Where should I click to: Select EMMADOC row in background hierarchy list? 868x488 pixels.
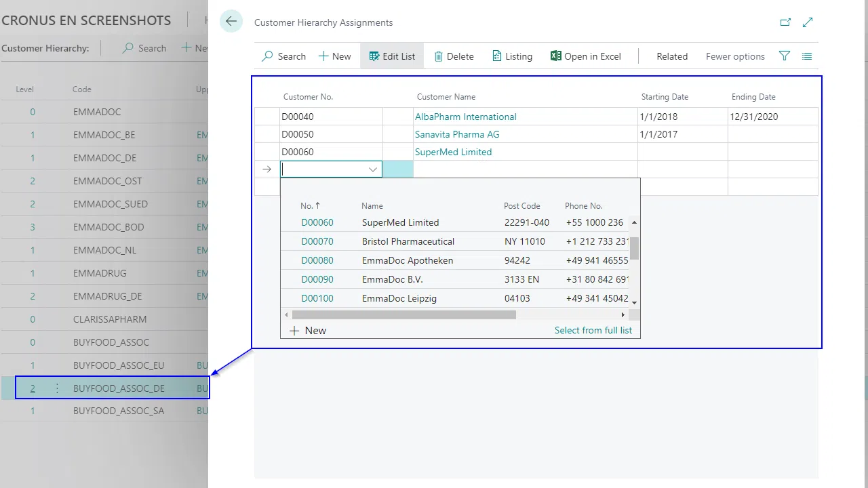(x=104, y=112)
